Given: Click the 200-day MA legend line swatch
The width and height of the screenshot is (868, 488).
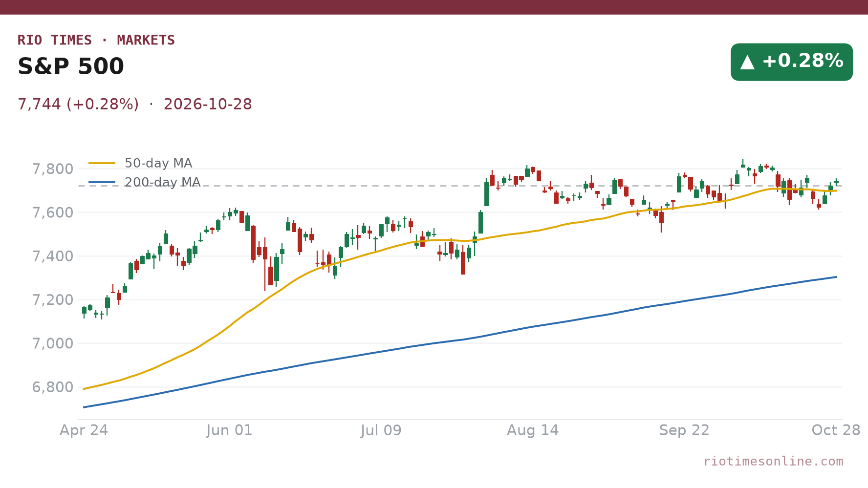Looking at the screenshot, I should point(102,183).
